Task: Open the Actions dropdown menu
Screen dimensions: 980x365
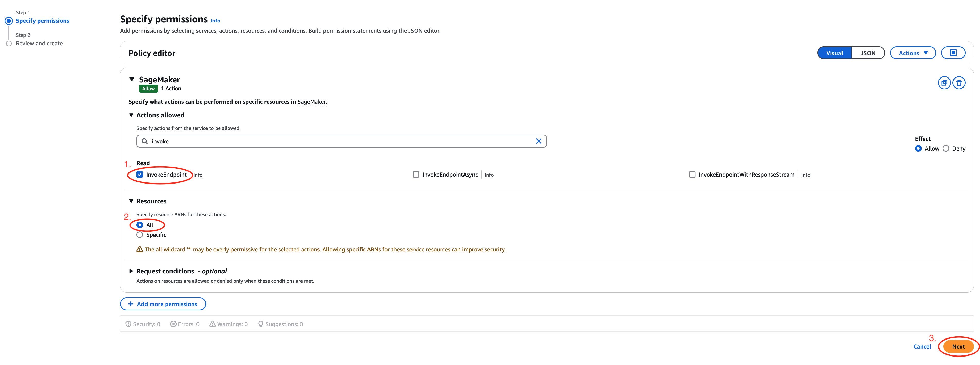Action: tap(913, 53)
